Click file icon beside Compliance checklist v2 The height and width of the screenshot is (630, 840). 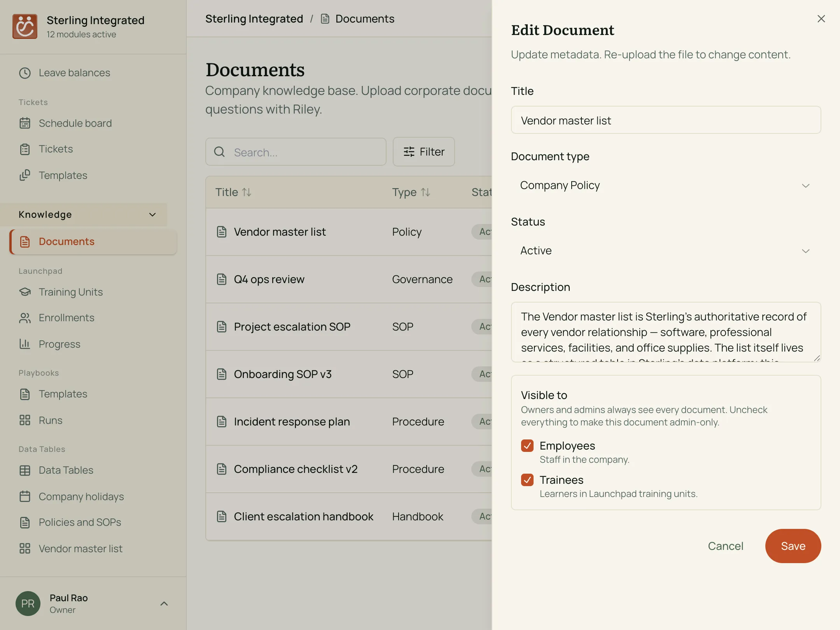tap(222, 469)
